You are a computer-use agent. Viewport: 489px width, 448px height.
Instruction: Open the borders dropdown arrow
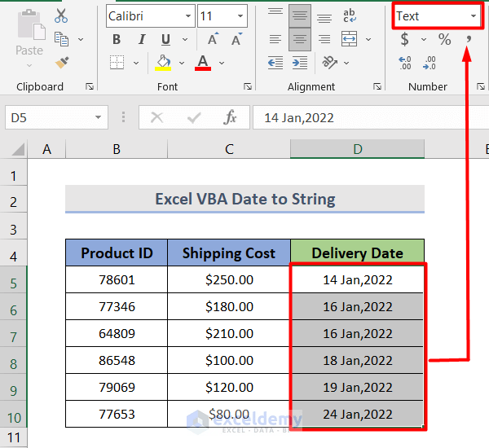click(136, 63)
